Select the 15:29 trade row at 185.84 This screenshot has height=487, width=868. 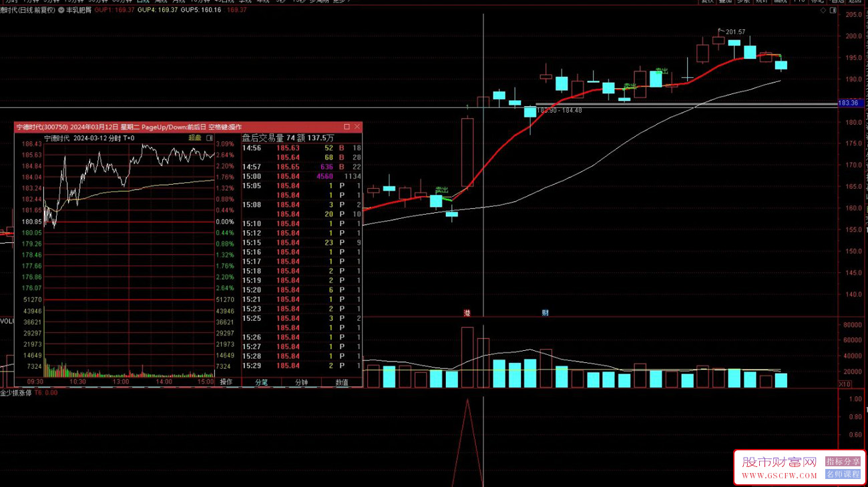point(302,366)
